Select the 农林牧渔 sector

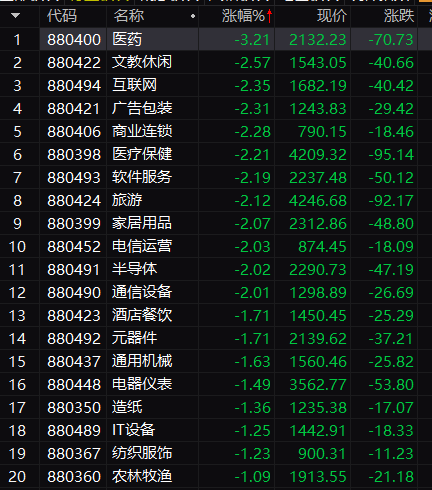pyautogui.click(x=142, y=476)
